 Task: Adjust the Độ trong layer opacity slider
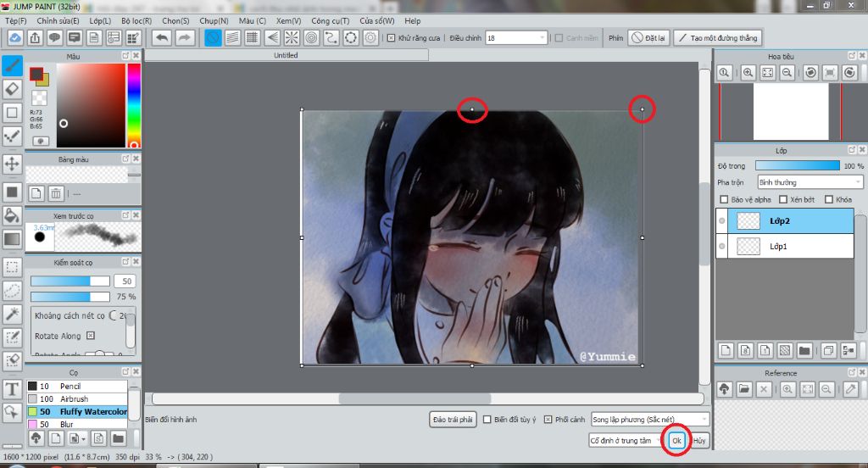[797, 165]
